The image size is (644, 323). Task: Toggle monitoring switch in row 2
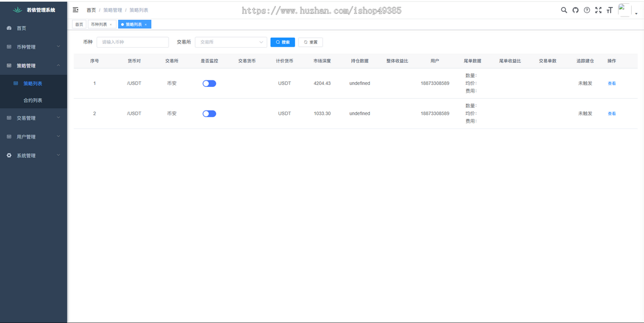point(209,114)
